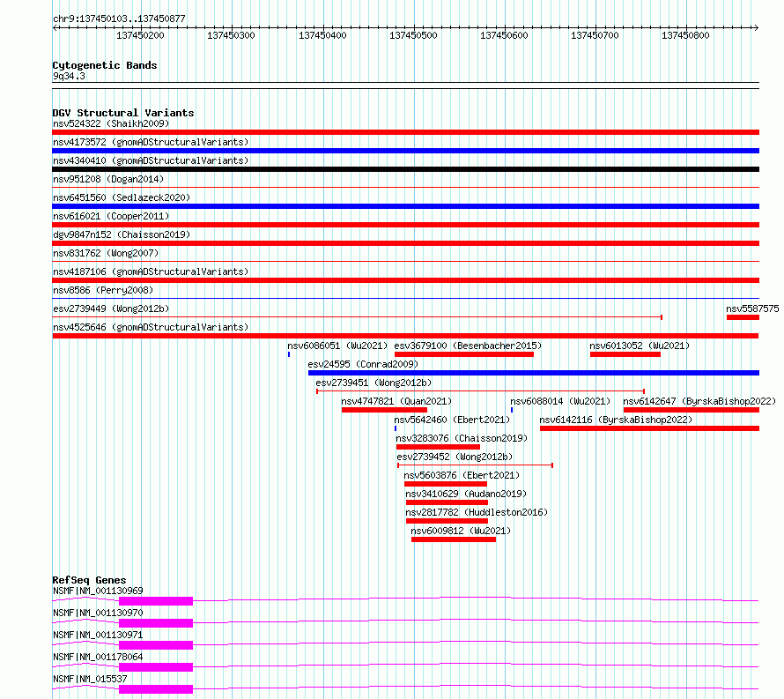
Task: Click esv2739451 (Wong2012b) label
Action: click(x=374, y=383)
